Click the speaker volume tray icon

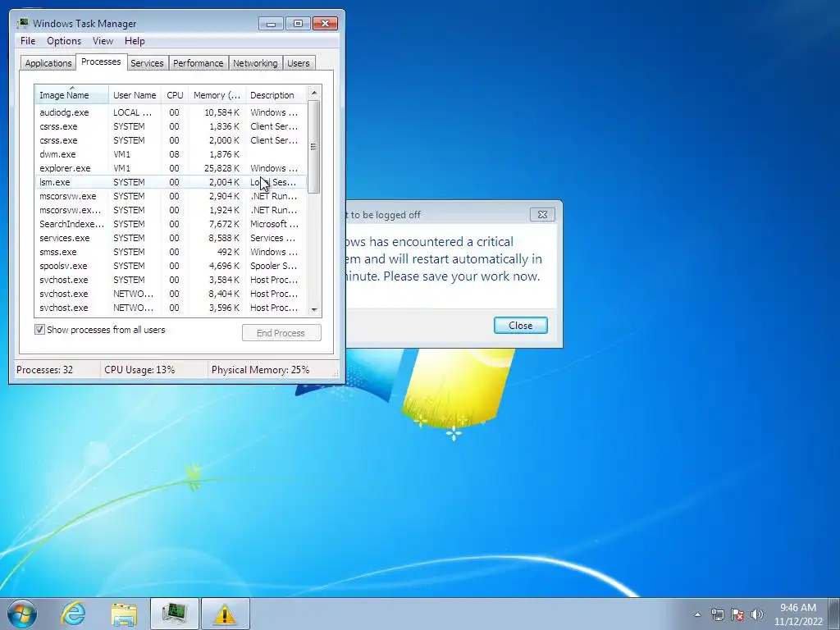click(x=756, y=614)
